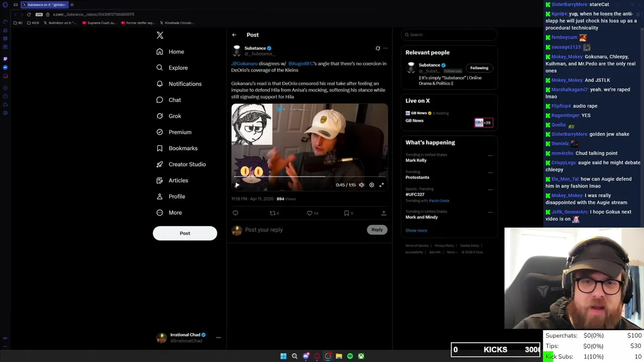Open post options three-dot menu

(x=385, y=48)
